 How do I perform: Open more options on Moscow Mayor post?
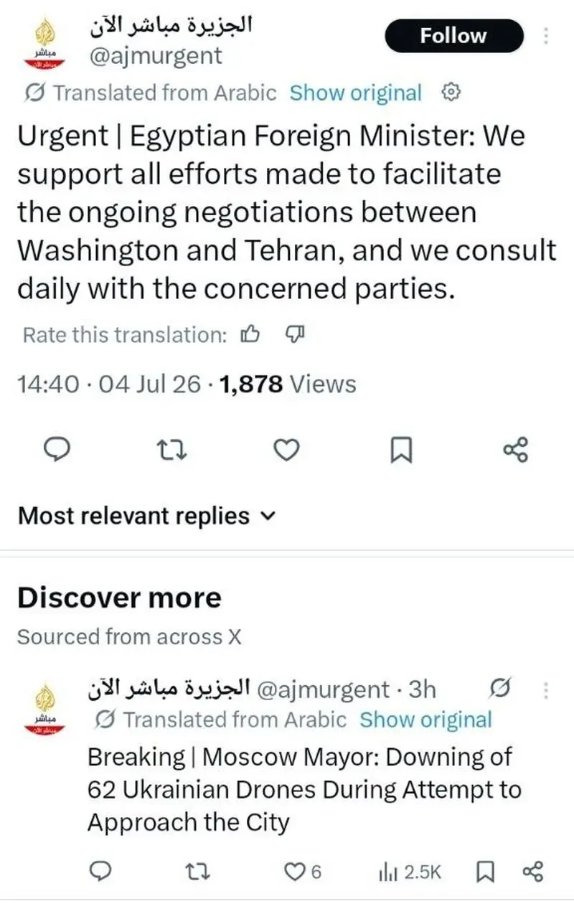coord(546,690)
